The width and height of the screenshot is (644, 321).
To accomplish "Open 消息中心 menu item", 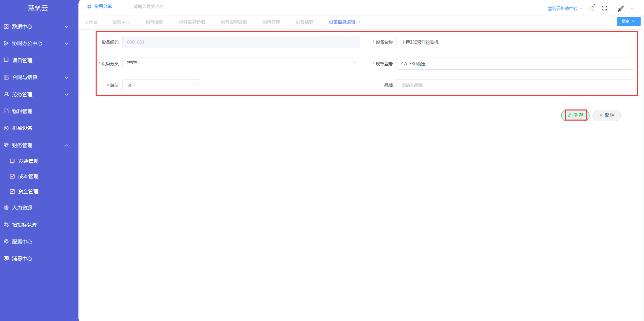I will [x=22, y=258].
